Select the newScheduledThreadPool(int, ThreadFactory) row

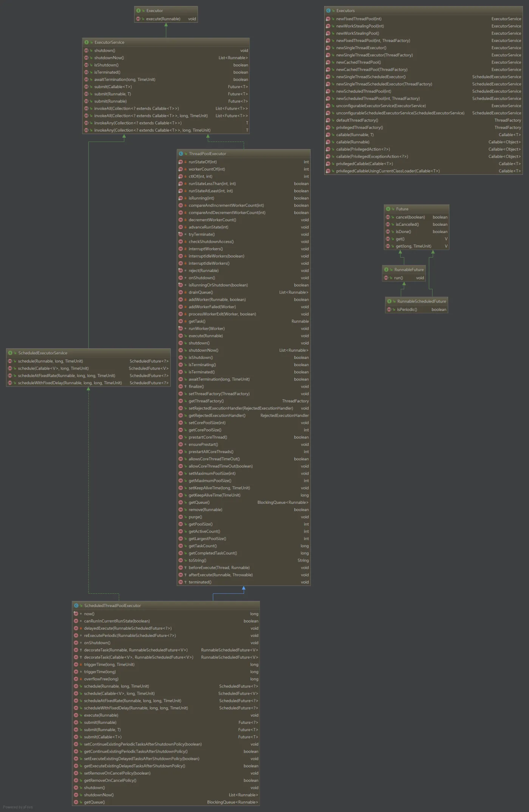tap(423, 99)
